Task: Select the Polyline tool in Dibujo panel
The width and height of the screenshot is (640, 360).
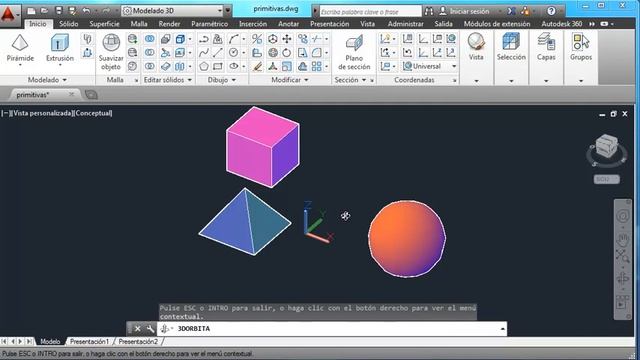Action: point(204,39)
